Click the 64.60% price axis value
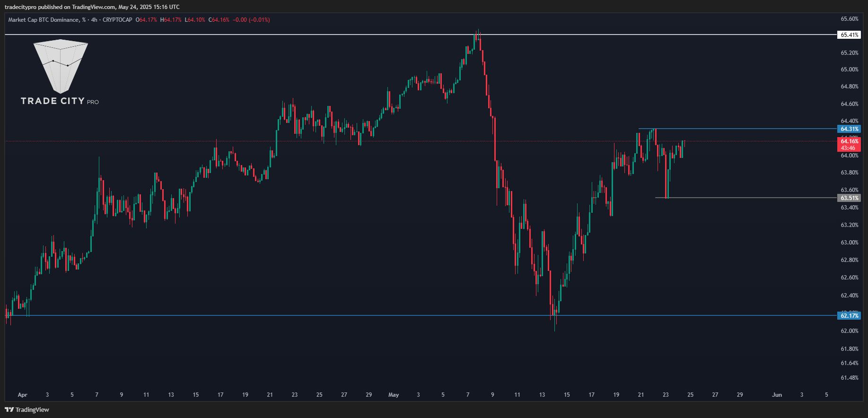Image resolution: width=868 pixels, height=418 pixels. pyautogui.click(x=849, y=104)
